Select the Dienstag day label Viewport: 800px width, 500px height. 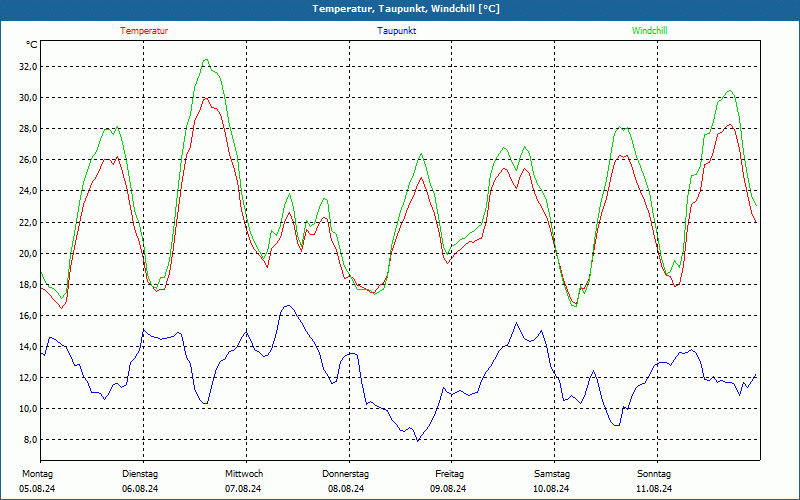(140, 474)
